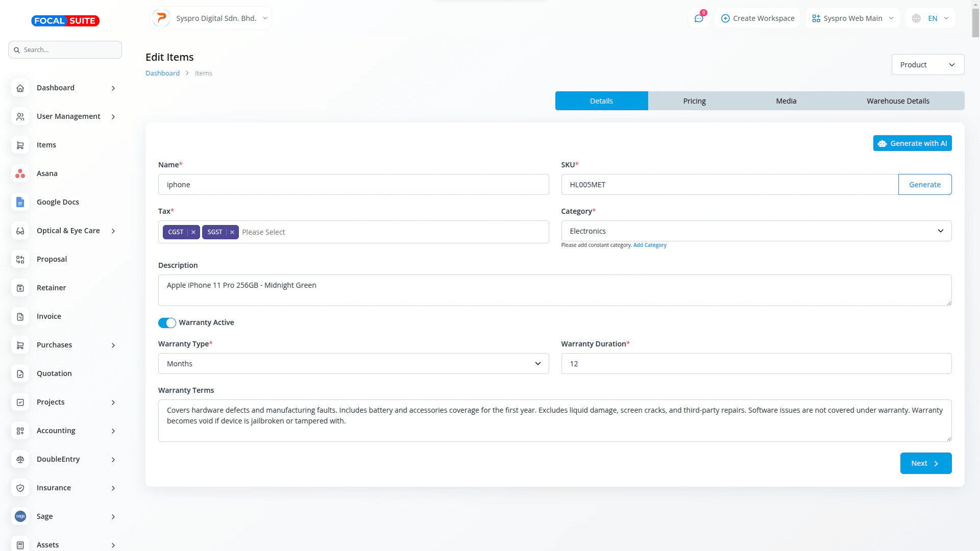Click the Retainer sidebar icon

(20, 288)
